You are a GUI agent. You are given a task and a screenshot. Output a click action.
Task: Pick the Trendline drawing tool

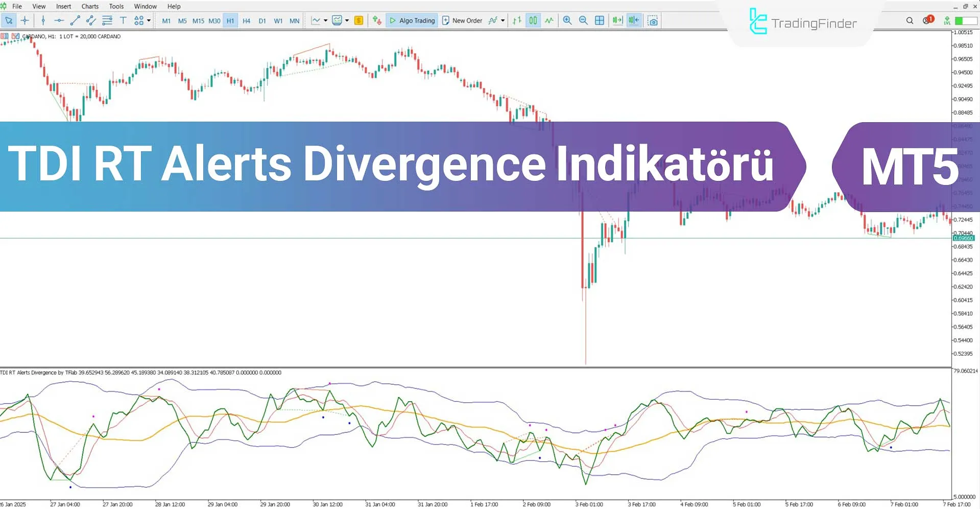[75, 20]
